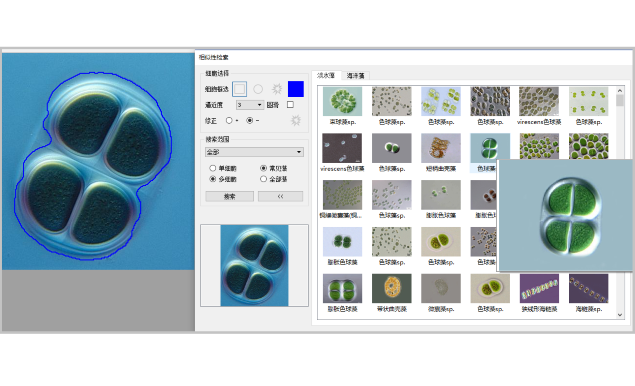
Task: Select the 单细胞 radio button
Action: 213,168
